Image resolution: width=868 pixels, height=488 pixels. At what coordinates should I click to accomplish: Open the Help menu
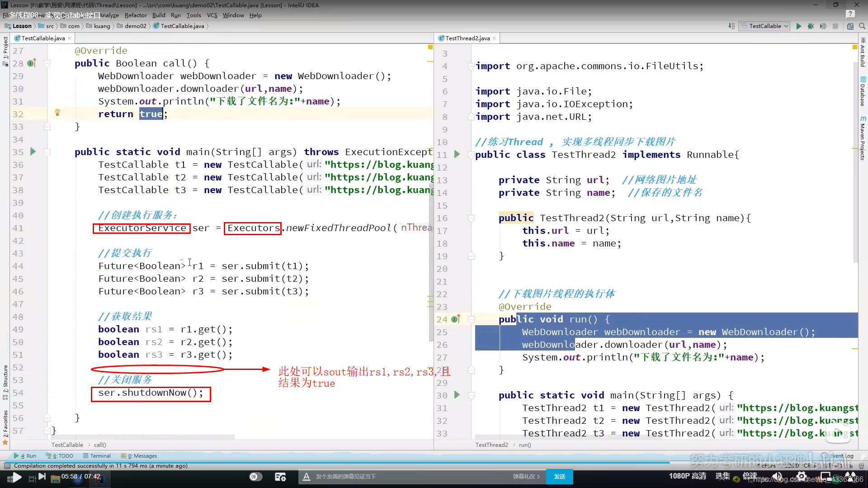(255, 15)
